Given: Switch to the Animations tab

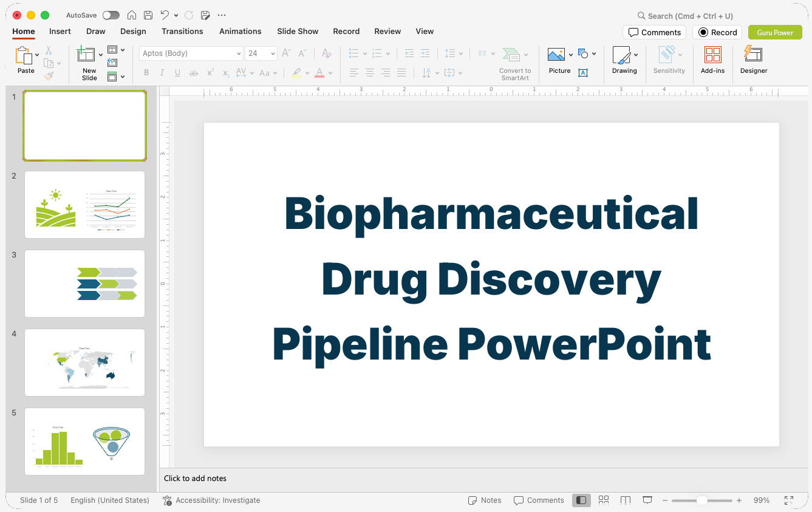Looking at the screenshot, I should (241, 31).
